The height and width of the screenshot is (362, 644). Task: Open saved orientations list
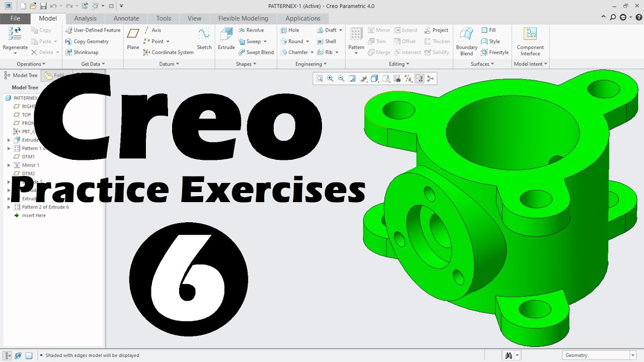tap(386, 78)
